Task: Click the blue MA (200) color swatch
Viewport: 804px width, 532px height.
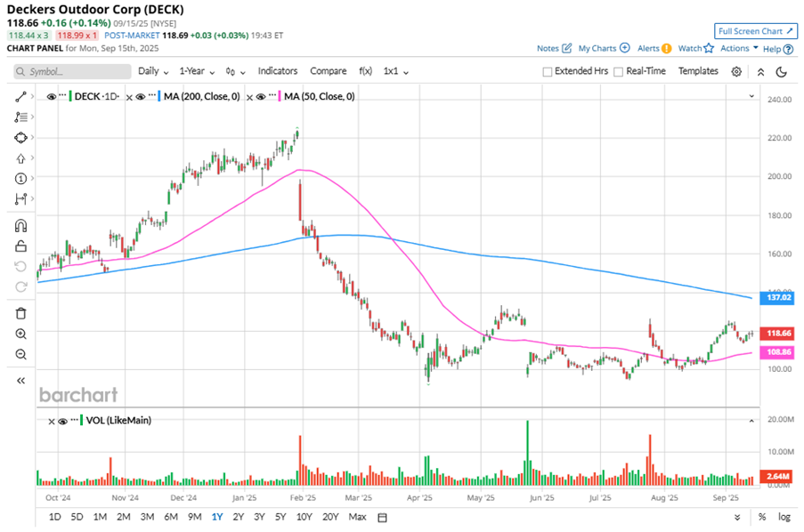Action: [x=159, y=96]
